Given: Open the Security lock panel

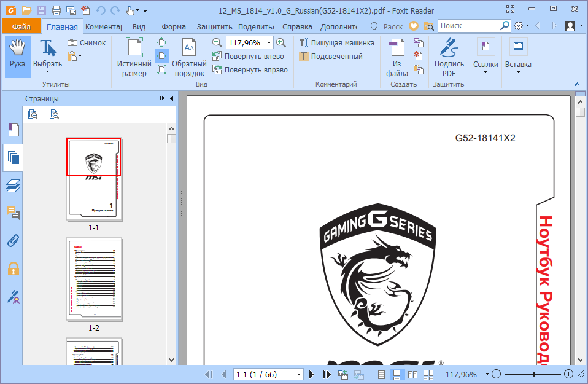Looking at the screenshot, I should pos(13,268).
